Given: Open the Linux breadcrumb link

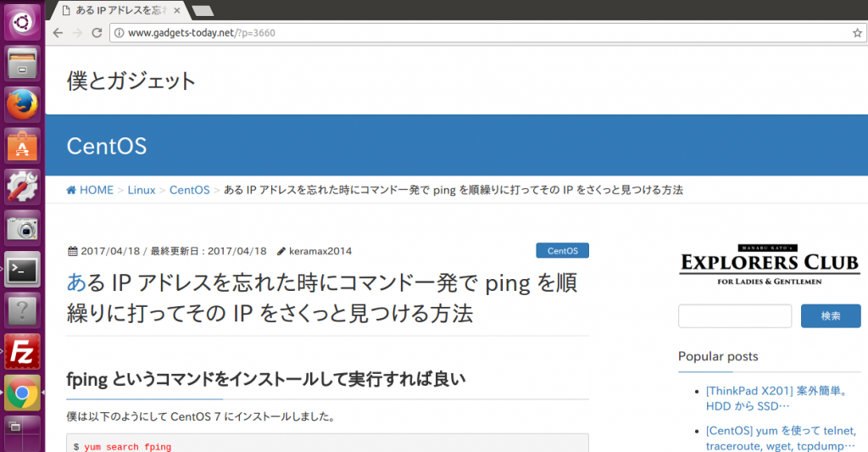Looking at the screenshot, I should point(142,190).
